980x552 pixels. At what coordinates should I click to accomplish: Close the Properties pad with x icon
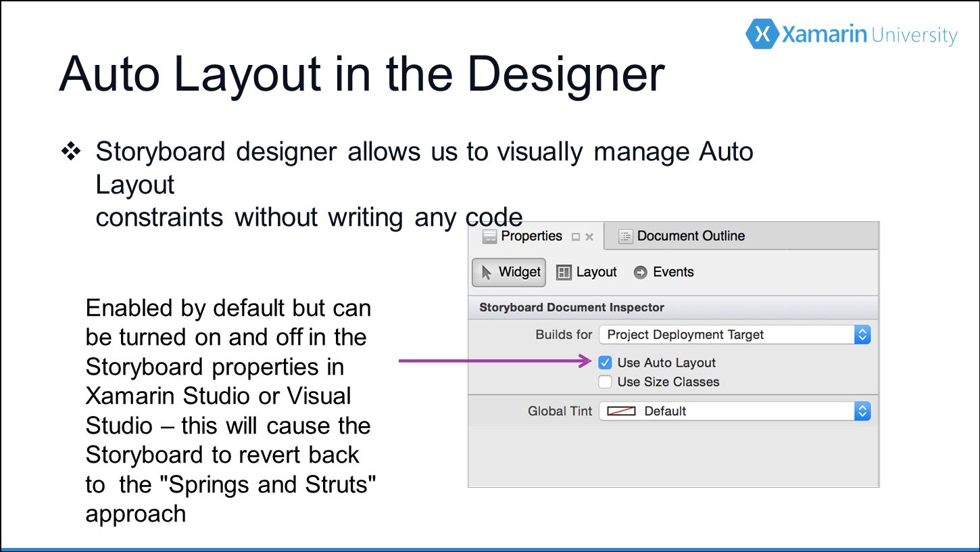pos(589,237)
